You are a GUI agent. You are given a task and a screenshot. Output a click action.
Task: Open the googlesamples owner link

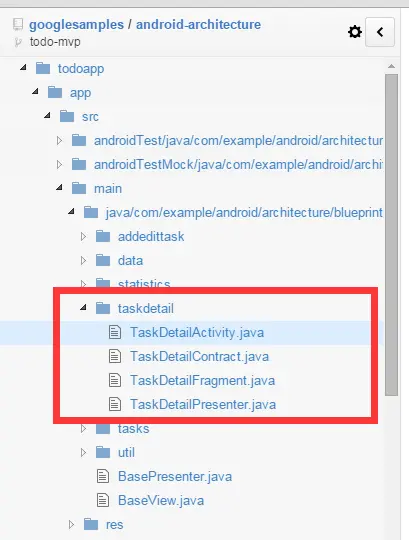point(76,25)
